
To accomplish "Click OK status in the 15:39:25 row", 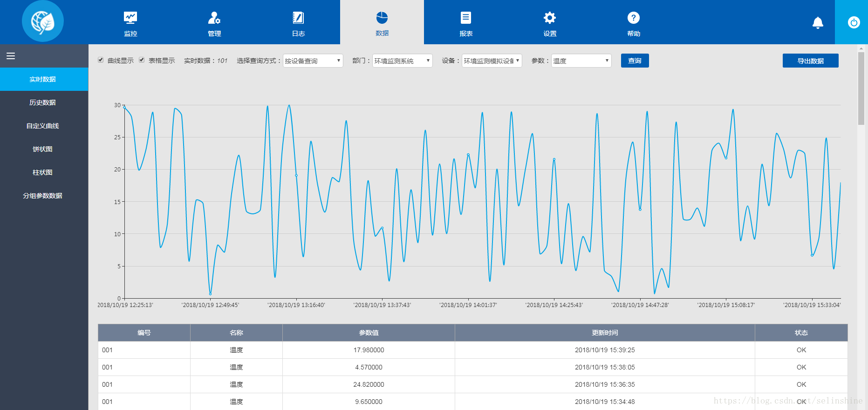I will [x=801, y=350].
